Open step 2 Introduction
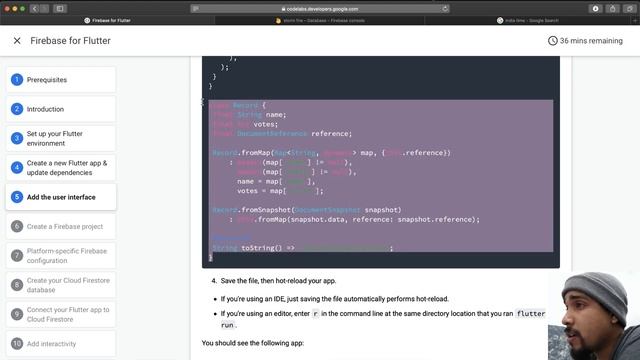The image size is (640, 360). [61, 109]
